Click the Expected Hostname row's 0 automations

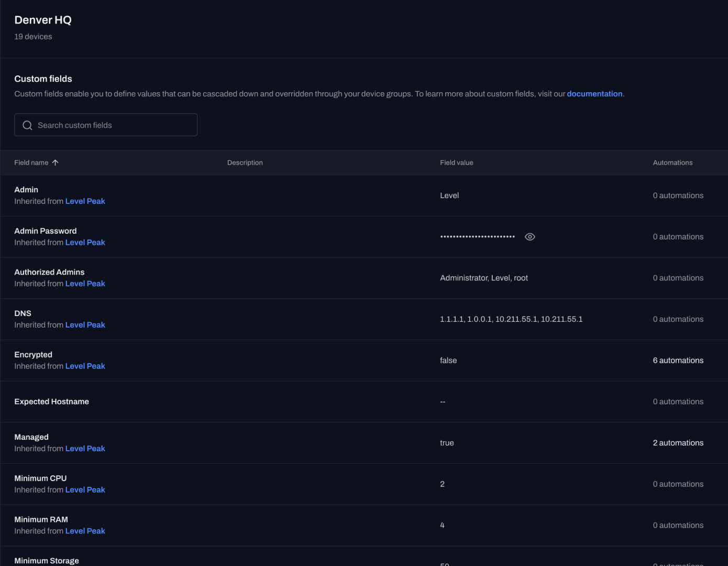click(678, 401)
